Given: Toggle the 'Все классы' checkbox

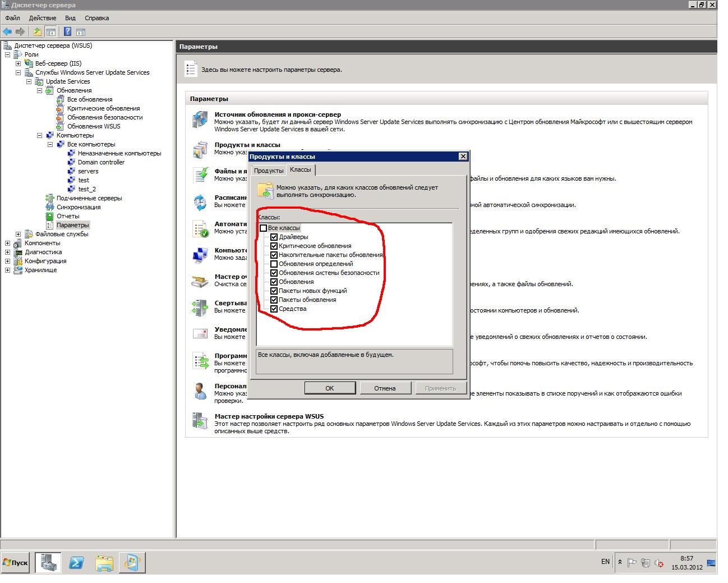Looking at the screenshot, I should [x=263, y=228].
